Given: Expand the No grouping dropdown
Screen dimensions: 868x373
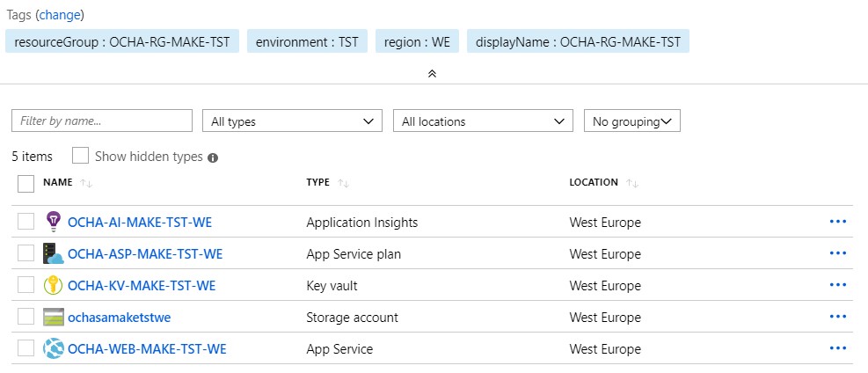Looking at the screenshot, I should (631, 121).
